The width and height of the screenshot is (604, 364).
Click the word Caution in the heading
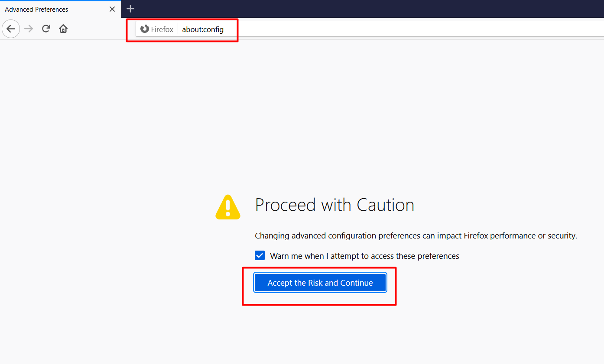(x=385, y=205)
